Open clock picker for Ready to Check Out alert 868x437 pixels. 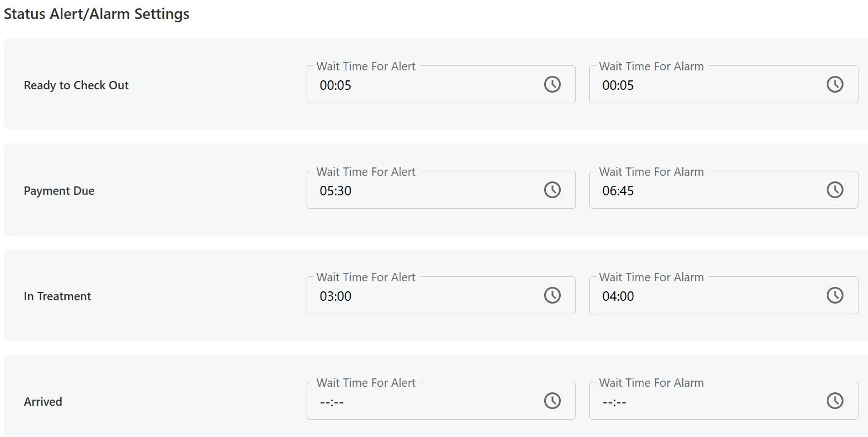click(552, 84)
